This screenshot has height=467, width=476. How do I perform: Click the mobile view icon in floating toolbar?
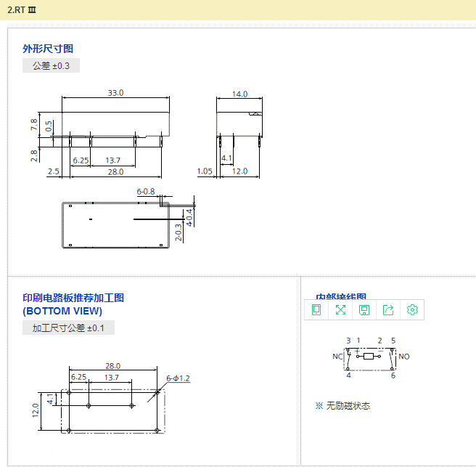tap(316, 310)
